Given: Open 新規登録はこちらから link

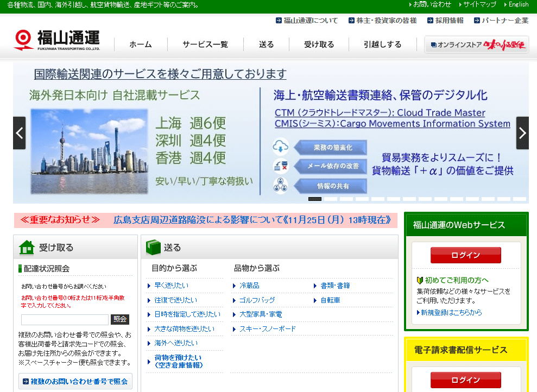Looking at the screenshot, I should point(451,313).
